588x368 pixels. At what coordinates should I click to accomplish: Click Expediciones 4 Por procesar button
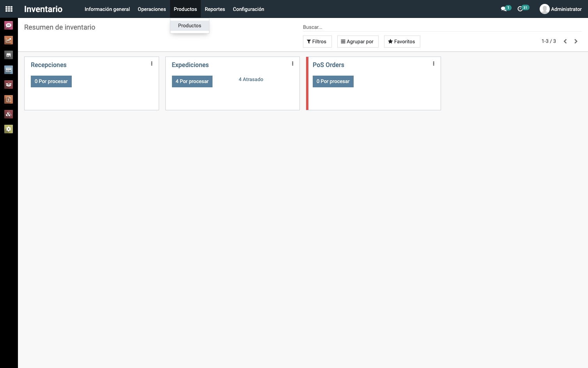pyautogui.click(x=192, y=81)
